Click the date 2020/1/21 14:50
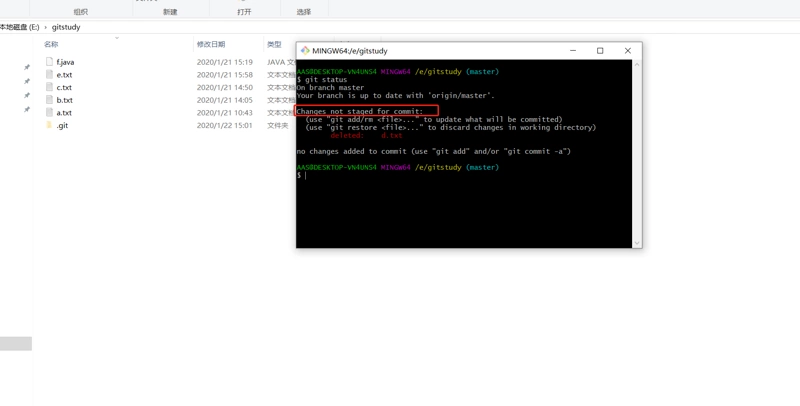This screenshot has width=800, height=406. [225, 88]
